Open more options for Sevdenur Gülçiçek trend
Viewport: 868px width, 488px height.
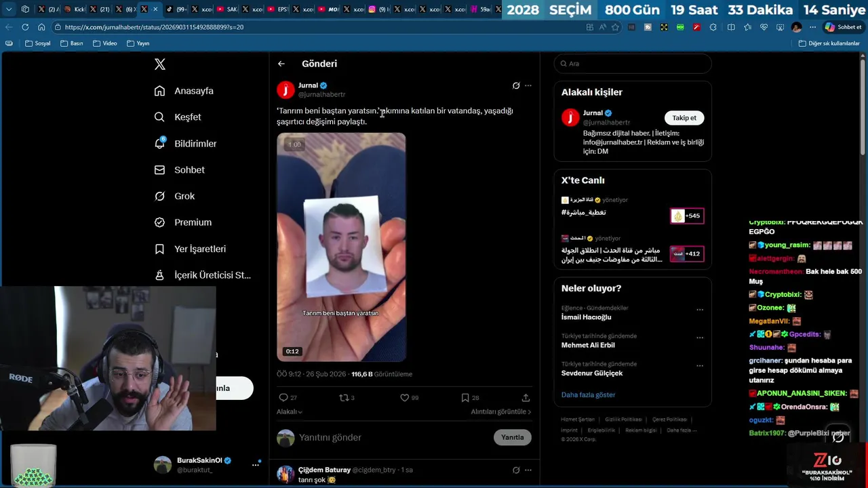tap(700, 365)
